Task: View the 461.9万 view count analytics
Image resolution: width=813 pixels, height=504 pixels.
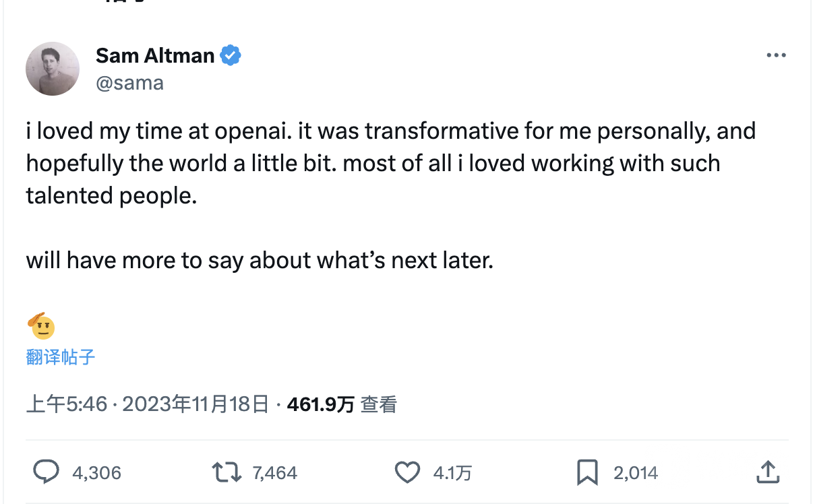Action: [x=322, y=404]
